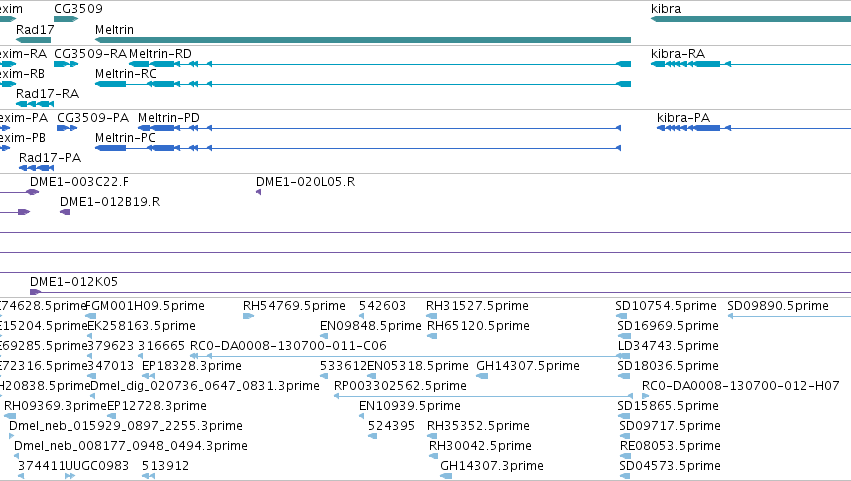851x481 pixels.
Task: Click the 379623 feature label
Action: coord(111,346)
